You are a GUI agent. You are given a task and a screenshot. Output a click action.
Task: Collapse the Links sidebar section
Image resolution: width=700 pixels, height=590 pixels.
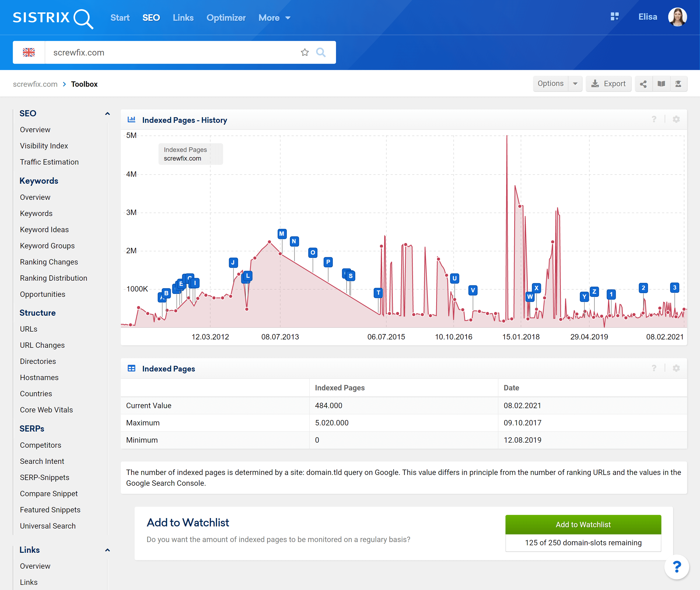(x=107, y=550)
